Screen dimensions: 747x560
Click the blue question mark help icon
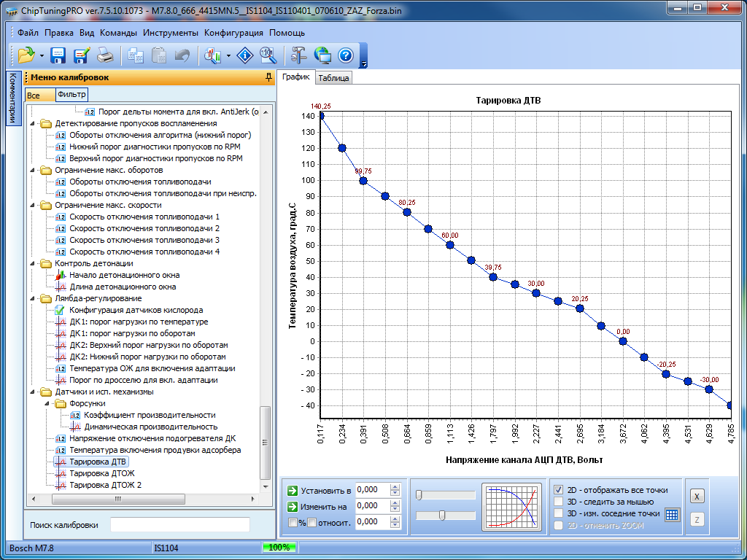pyautogui.click(x=345, y=55)
